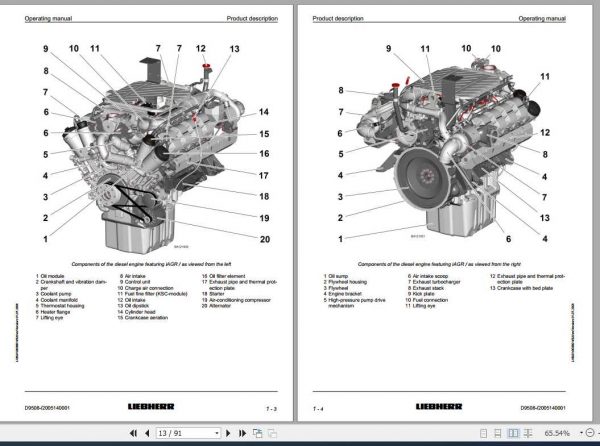
Task: Click legend entry '3 Coolant pump'
Action: point(54,294)
